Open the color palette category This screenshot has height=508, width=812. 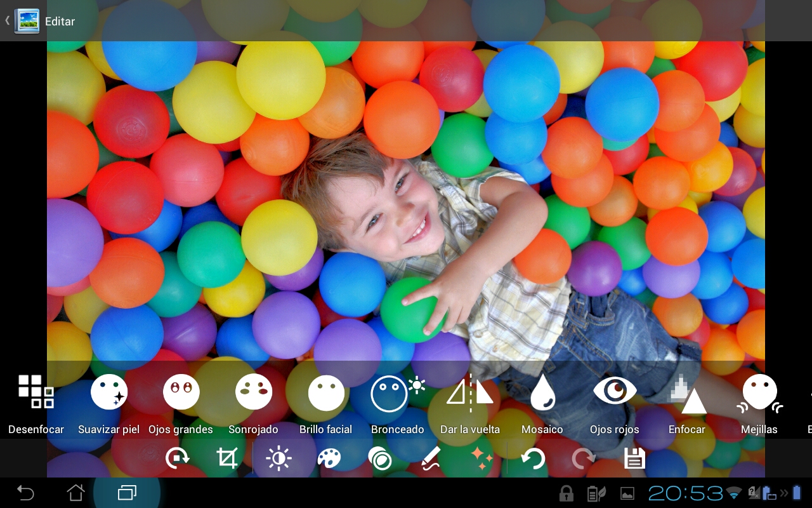click(329, 458)
